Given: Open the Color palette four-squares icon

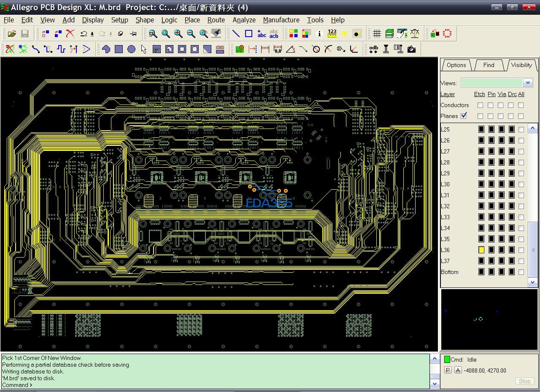Looking at the screenshot, I should 294,34.
